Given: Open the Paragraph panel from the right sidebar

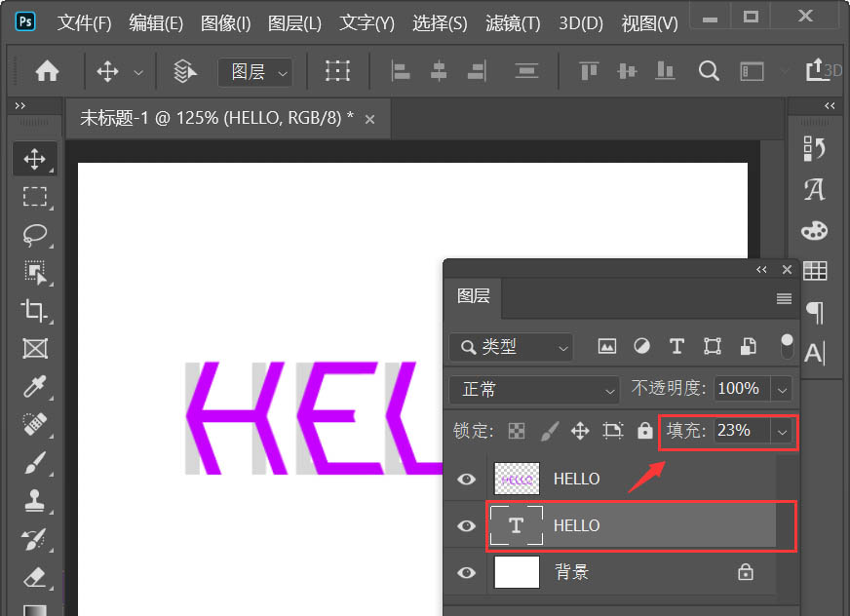Looking at the screenshot, I should pyautogui.click(x=815, y=313).
